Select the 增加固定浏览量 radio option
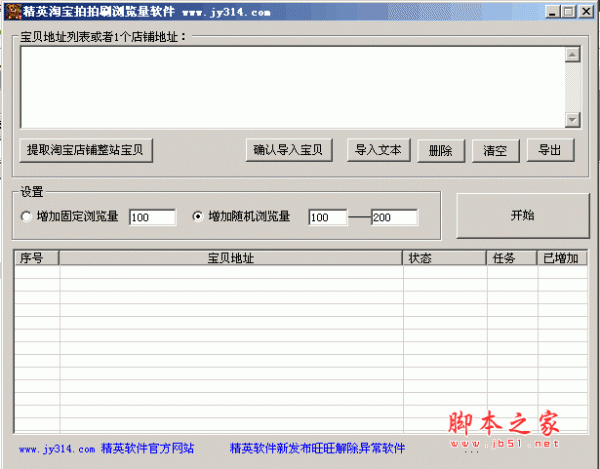600x469 pixels. [x=70, y=217]
